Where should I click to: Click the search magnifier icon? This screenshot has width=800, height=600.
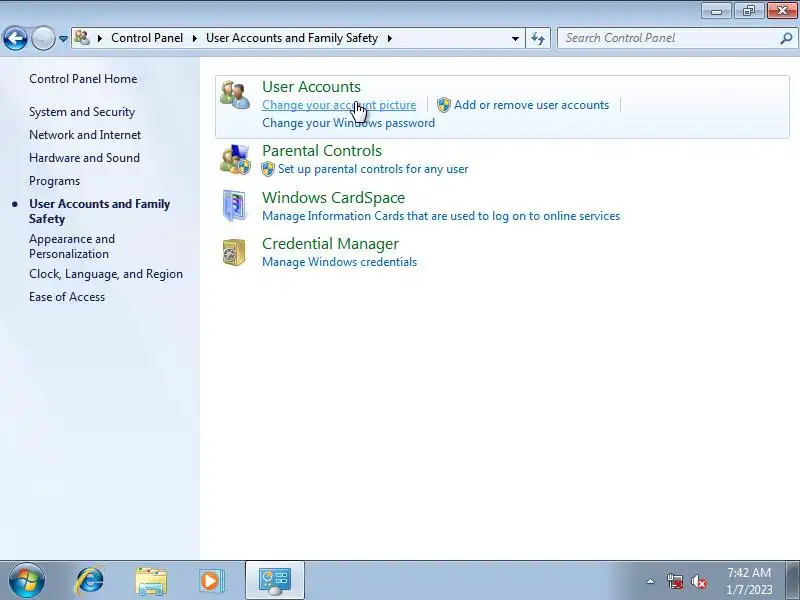[x=786, y=38]
